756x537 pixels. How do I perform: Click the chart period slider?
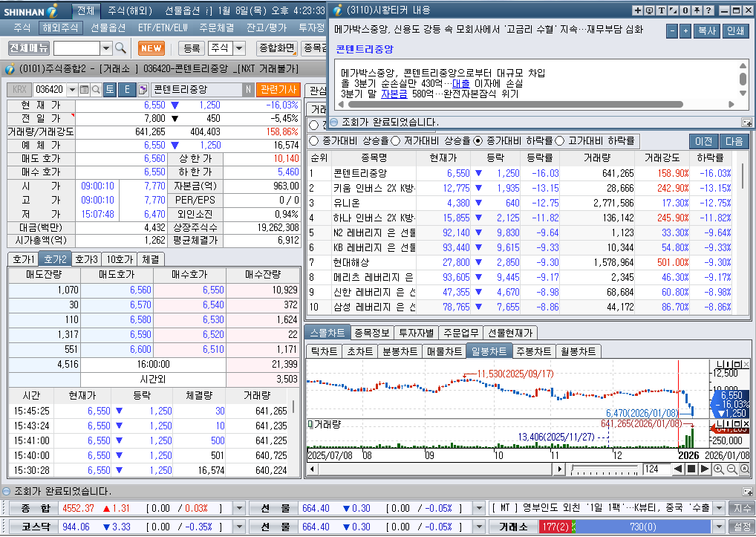604,469
